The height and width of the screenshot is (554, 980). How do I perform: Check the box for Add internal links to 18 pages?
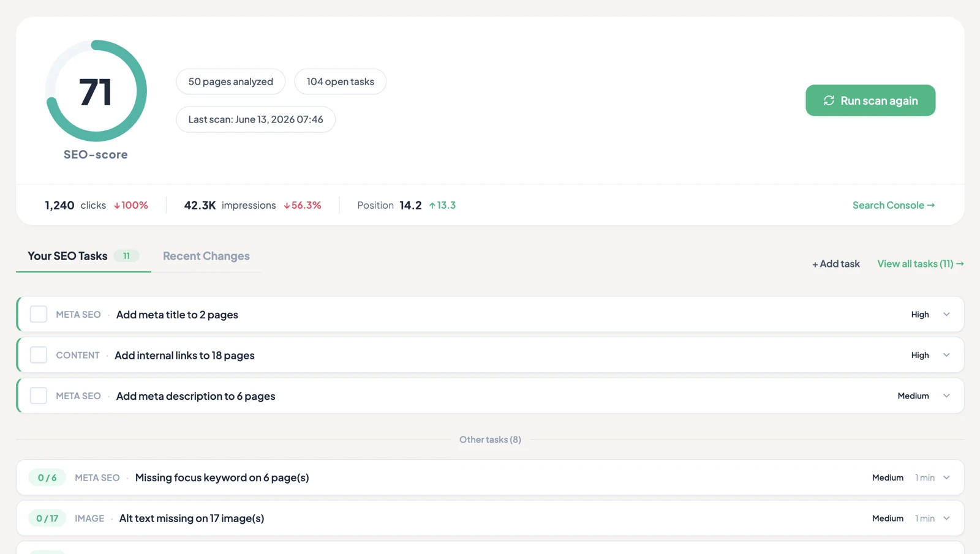click(x=39, y=355)
